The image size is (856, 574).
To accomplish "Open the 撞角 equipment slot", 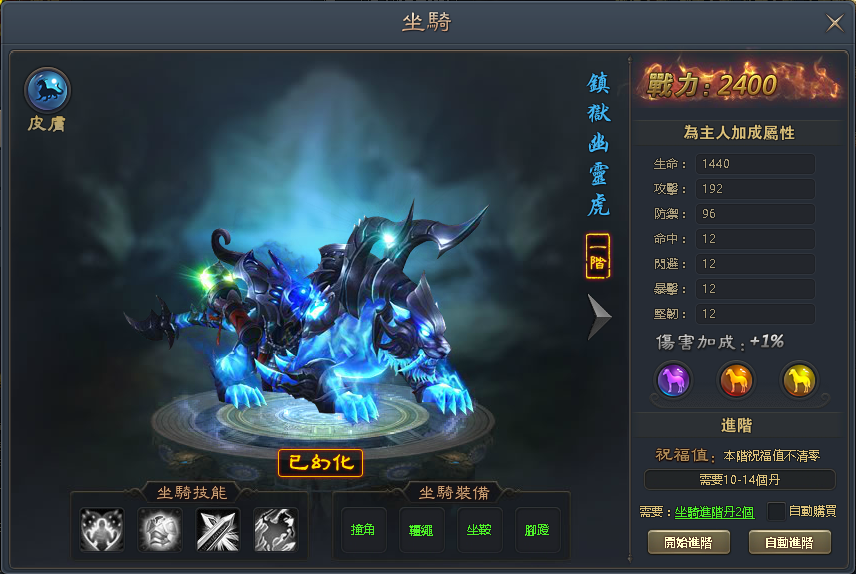I will click(x=364, y=529).
